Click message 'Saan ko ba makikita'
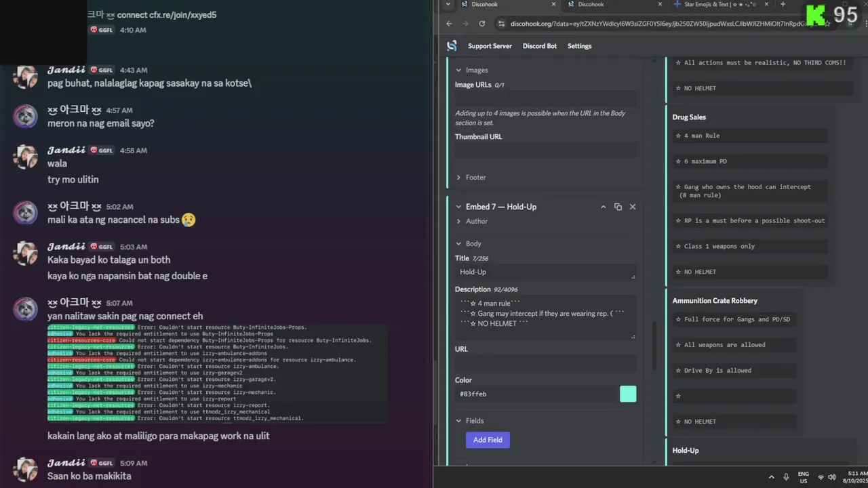Screen dimensions: 868x488 (89, 476)
